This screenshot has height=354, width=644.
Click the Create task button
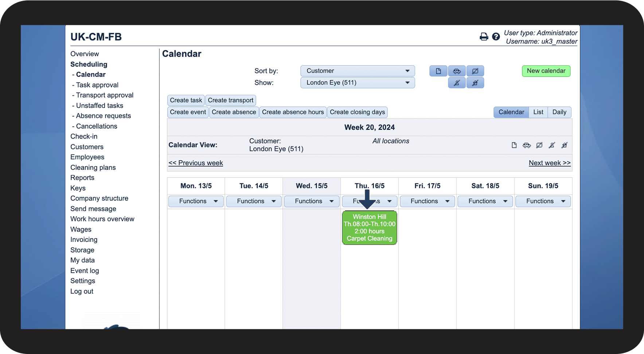tap(186, 100)
